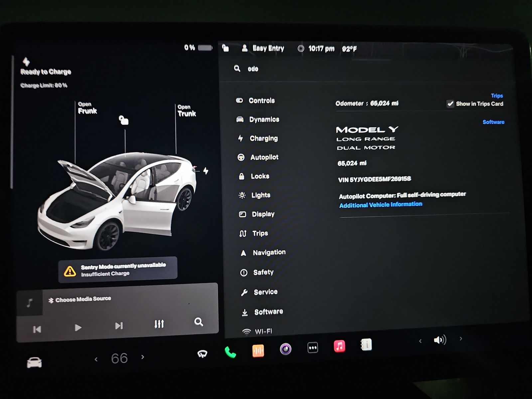532x399 pixels.
Task: Toggle Show in Trips Card checkbox
Action: [x=450, y=104]
